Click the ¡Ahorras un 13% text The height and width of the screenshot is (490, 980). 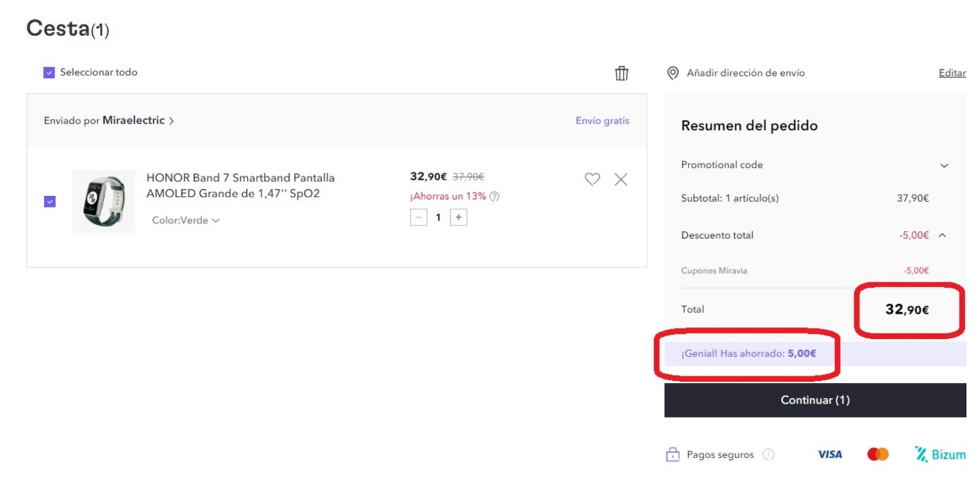[448, 196]
